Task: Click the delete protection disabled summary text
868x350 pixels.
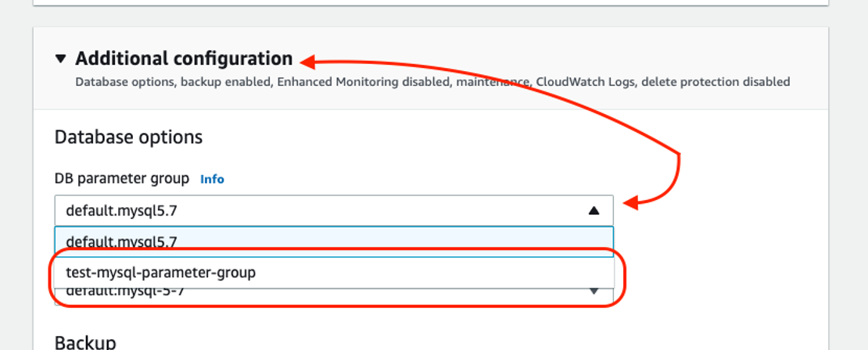Action: (x=716, y=82)
